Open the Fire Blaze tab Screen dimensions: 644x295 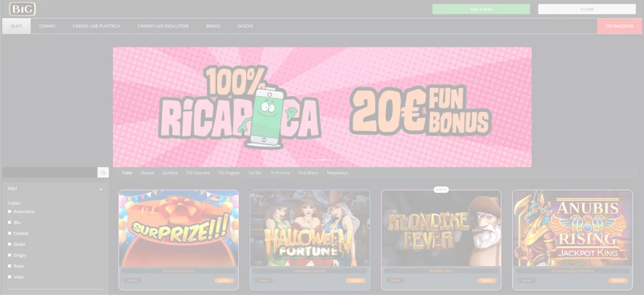[308, 173]
